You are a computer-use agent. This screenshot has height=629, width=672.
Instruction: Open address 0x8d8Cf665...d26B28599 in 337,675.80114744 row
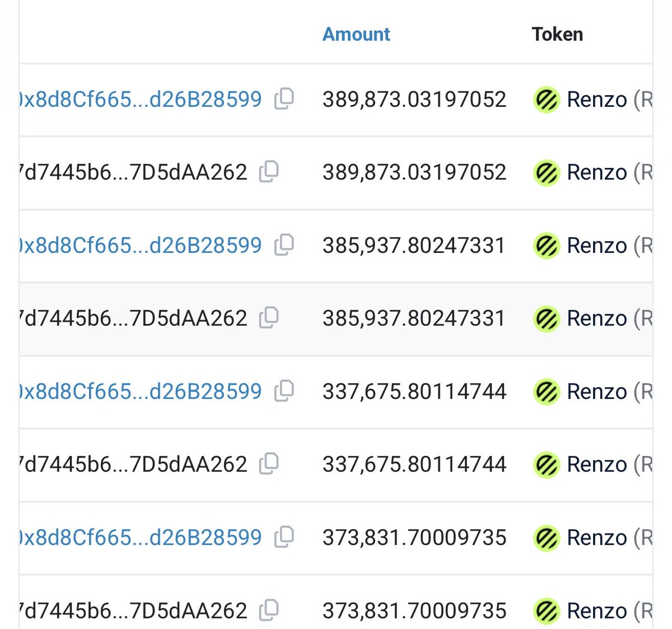141,391
